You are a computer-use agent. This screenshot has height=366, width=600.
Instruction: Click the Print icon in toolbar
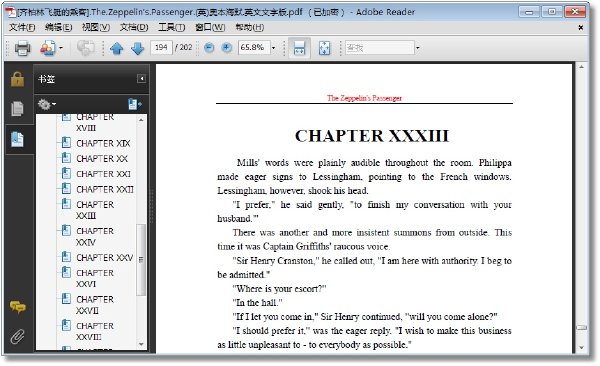[x=22, y=48]
